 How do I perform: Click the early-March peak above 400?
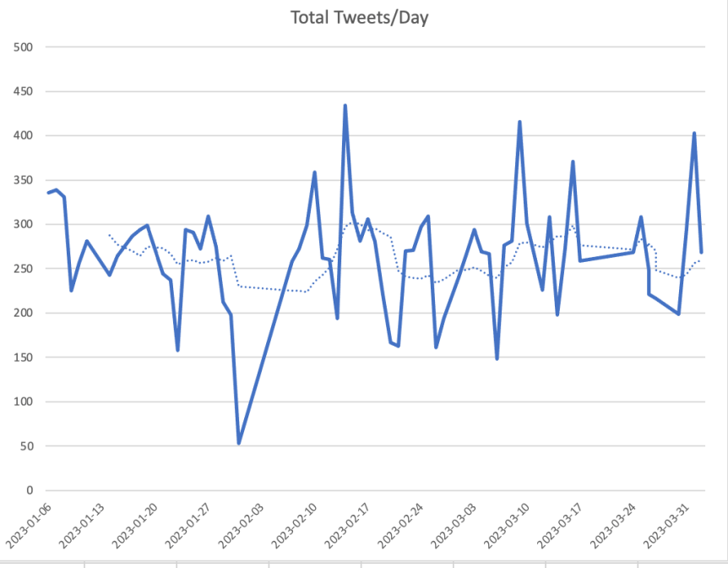click(x=519, y=122)
